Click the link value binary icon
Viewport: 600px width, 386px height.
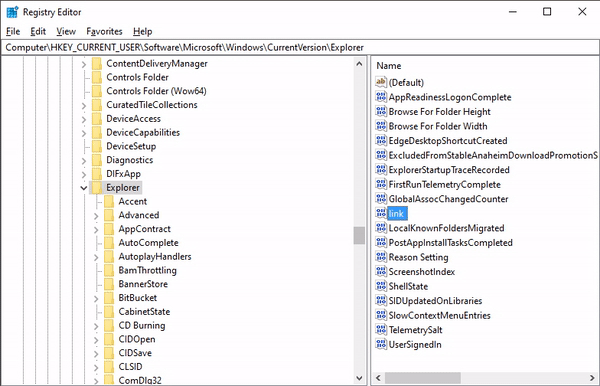point(381,213)
